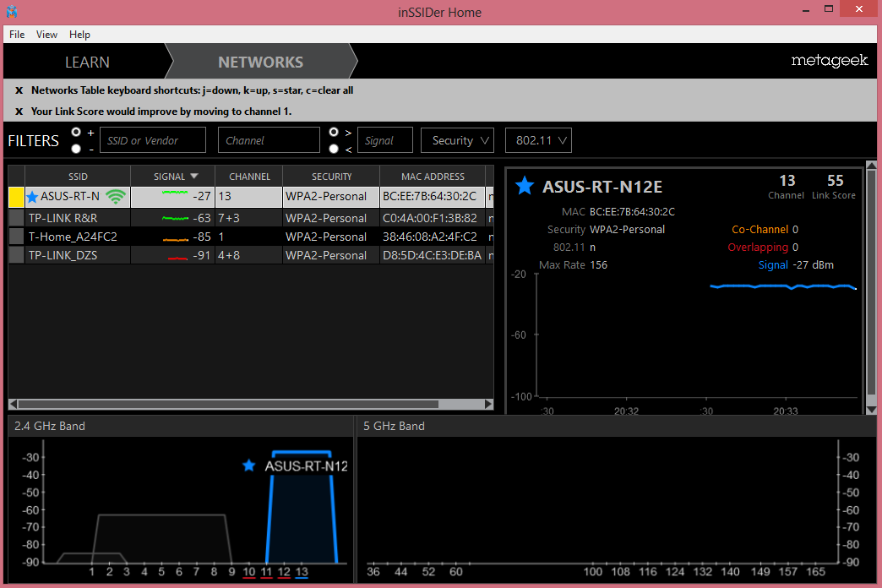882x588 pixels.
Task: Click the SSID or Vendor filter field
Action: tap(153, 140)
